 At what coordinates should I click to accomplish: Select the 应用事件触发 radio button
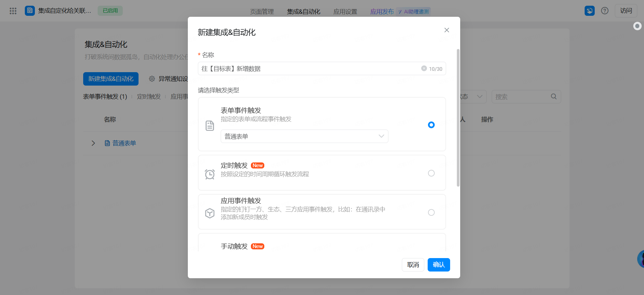431,212
